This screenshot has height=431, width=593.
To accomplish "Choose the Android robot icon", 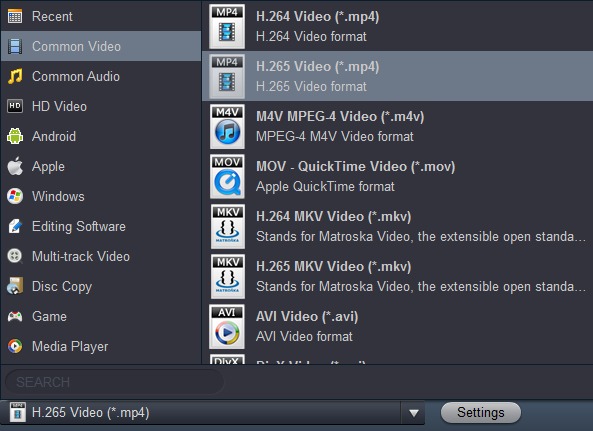I will (15, 136).
